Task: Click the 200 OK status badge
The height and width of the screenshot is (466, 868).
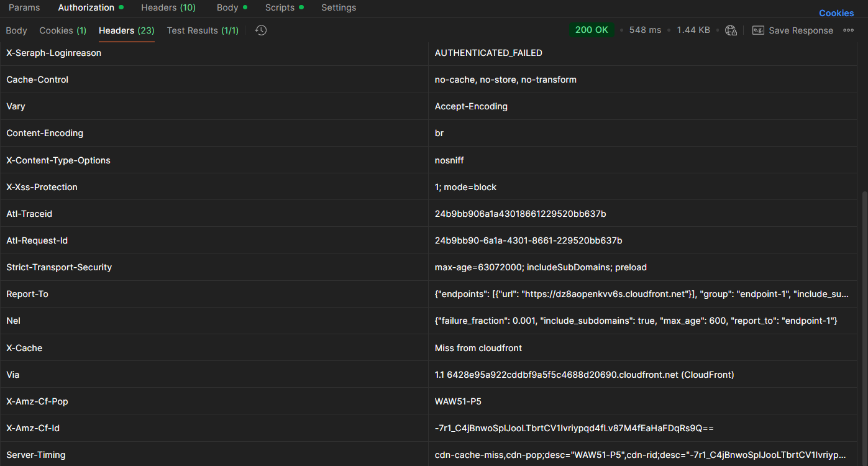Action: click(592, 30)
